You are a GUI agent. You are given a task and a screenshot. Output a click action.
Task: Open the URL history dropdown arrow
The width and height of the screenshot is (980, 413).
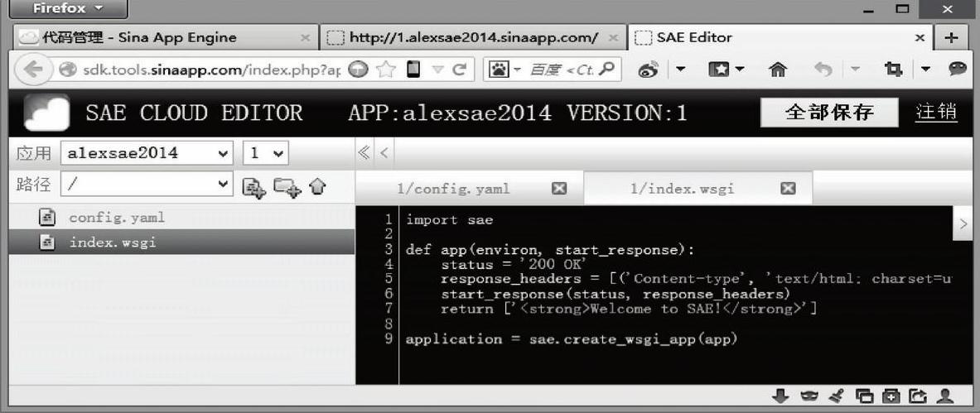pyautogui.click(x=439, y=70)
